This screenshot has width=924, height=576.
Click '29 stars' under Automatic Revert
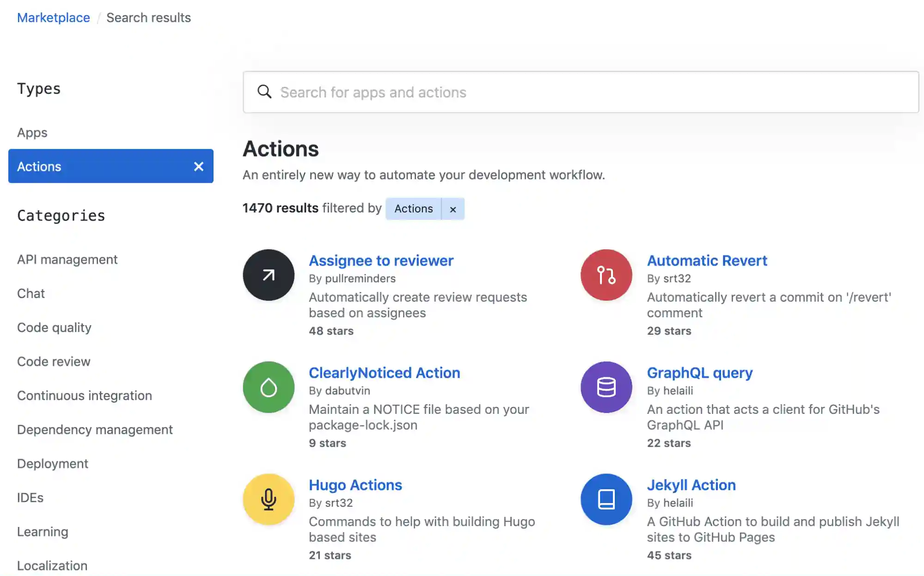[x=669, y=331]
